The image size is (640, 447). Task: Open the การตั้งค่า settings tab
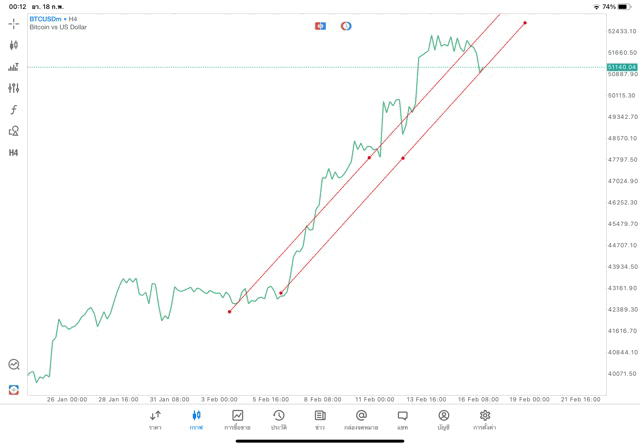click(485, 420)
